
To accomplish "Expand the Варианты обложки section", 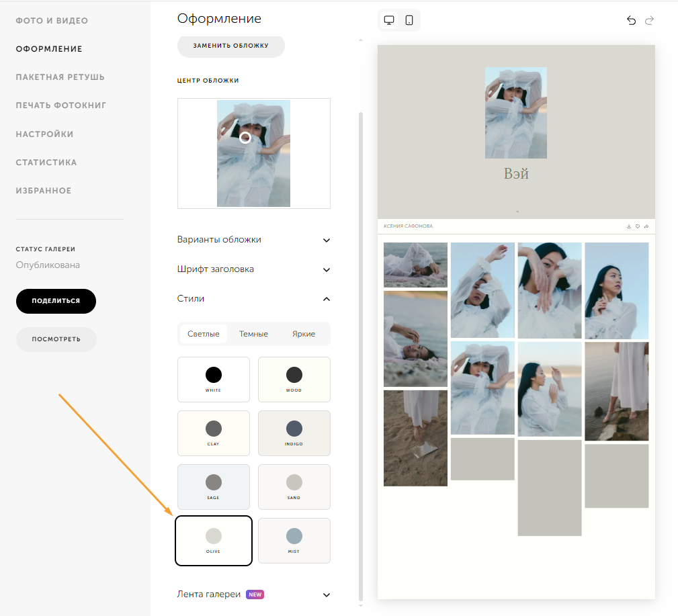I will point(254,240).
